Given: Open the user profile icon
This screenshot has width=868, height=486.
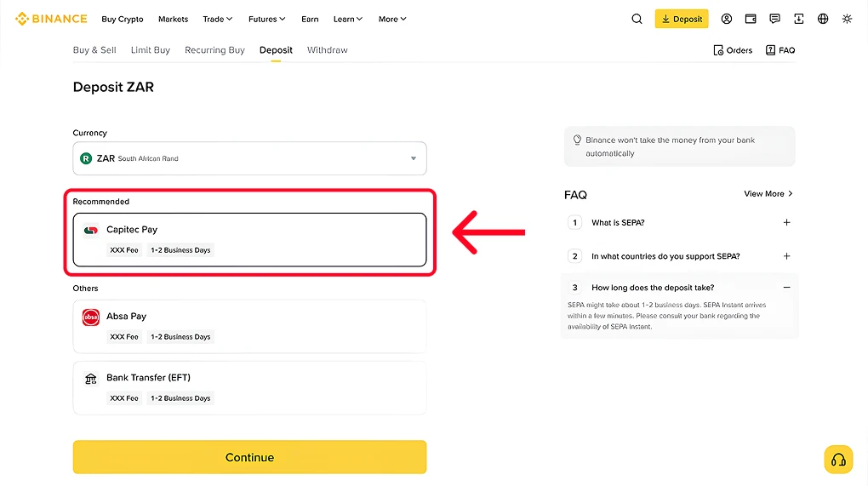Looking at the screenshot, I should pos(726,19).
